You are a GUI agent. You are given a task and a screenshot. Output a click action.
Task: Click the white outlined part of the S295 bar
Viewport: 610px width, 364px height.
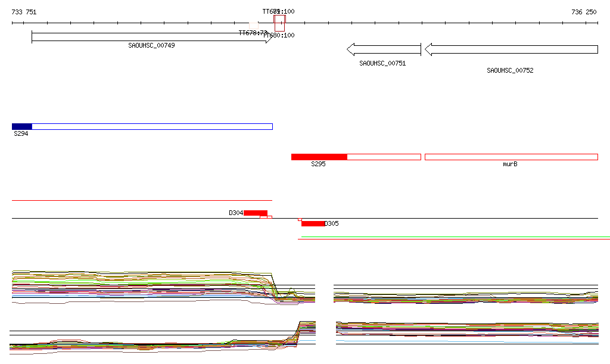coord(384,157)
